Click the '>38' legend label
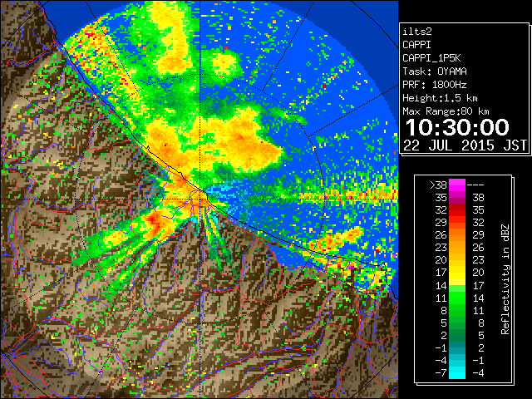This screenshot has width=532, height=399. tap(438, 185)
